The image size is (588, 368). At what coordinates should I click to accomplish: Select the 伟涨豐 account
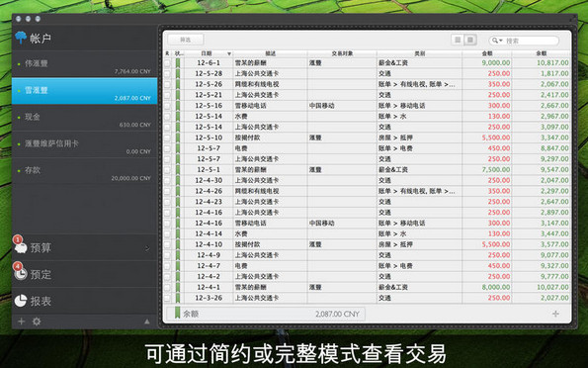84,64
